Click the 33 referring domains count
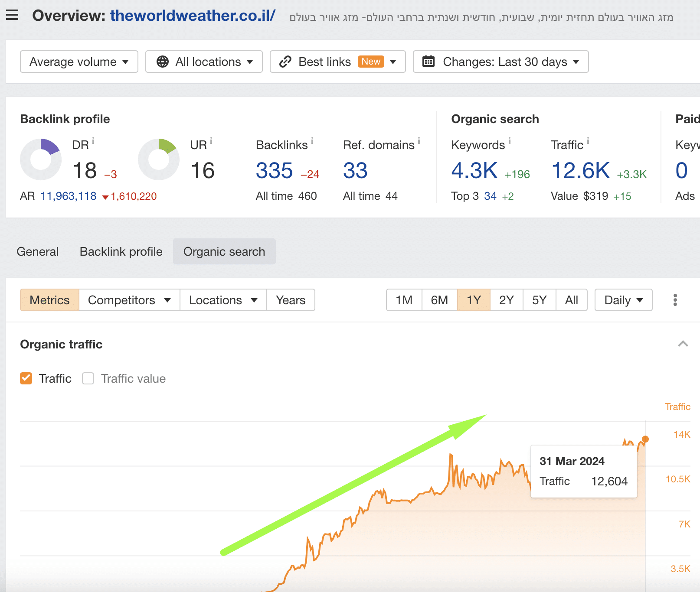 (355, 170)
